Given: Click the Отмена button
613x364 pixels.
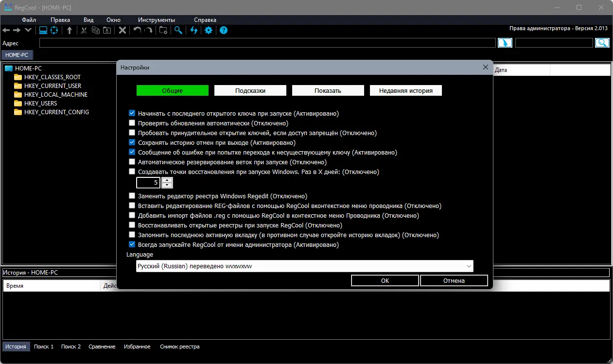Looking at the screenshot, I should pyautogui.click(x=454, y=280).
